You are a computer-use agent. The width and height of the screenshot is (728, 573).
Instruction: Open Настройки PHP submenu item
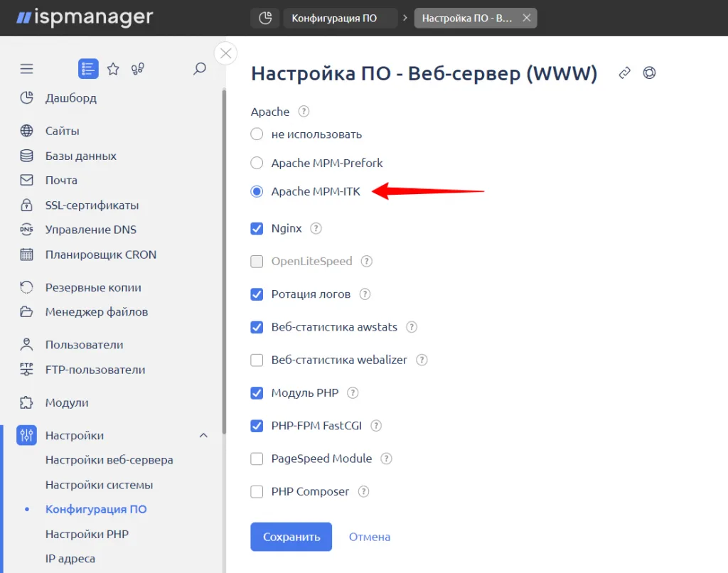pyautogui.click(x=87, y=534)
